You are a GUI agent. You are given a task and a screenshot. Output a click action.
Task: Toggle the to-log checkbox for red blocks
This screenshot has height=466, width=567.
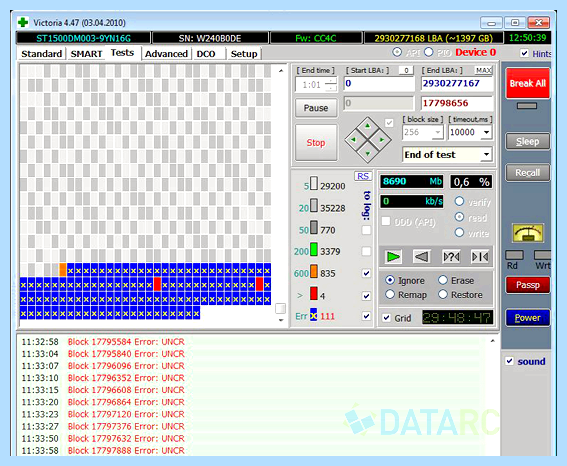click(x=366, y=296)
